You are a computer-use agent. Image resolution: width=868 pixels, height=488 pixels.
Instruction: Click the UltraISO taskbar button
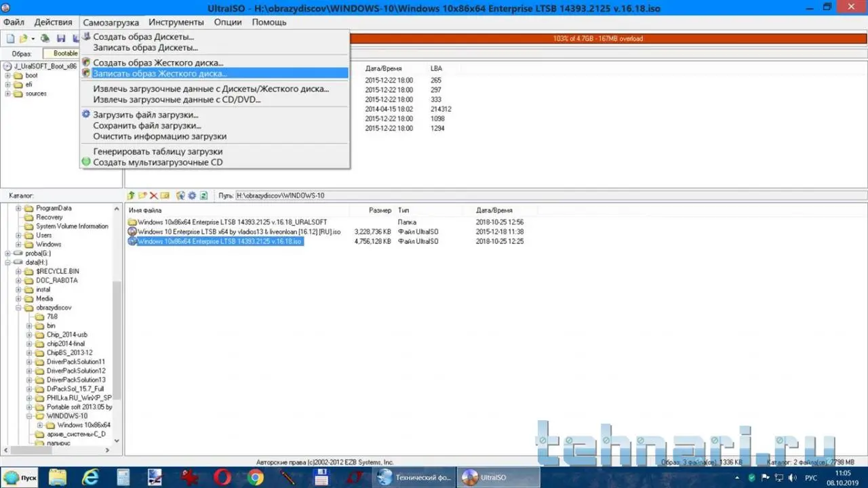coord(498,477)
